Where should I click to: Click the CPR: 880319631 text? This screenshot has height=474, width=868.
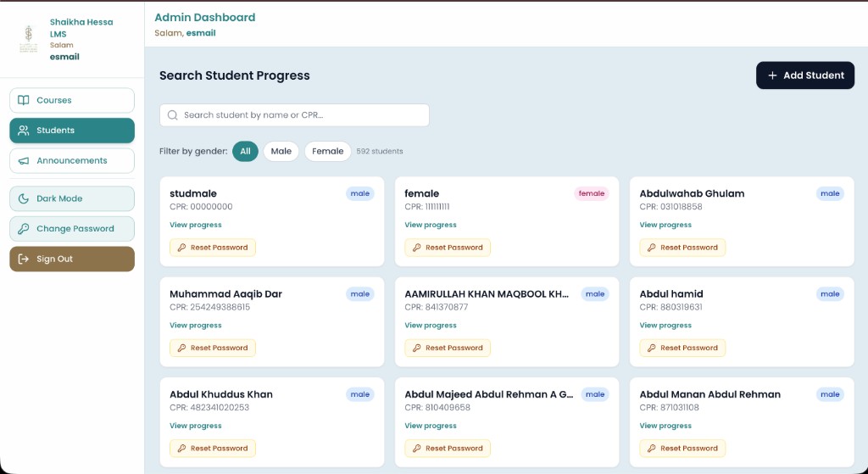671,307
